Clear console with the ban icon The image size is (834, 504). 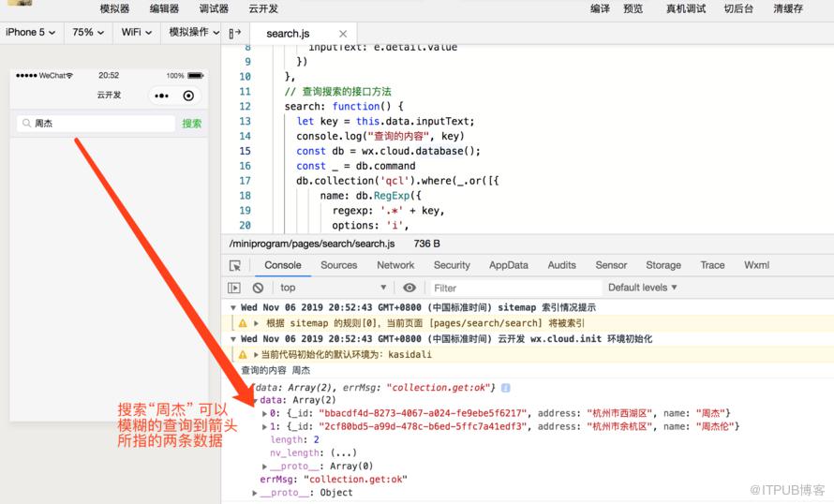[258, 288]
